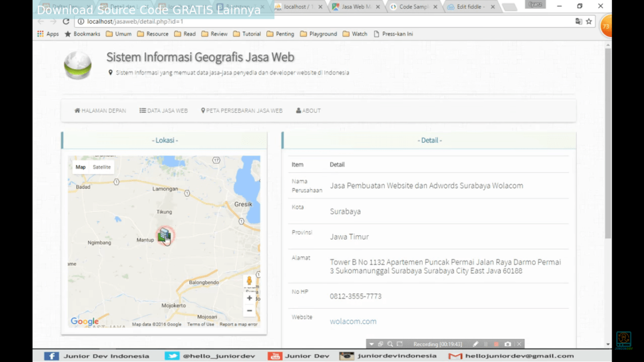
Task: Click the Pegman street view icon on map
Action: click(x=249, y=280)
